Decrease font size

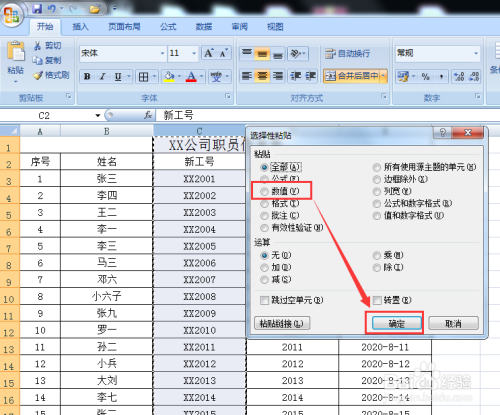tap(224, 53)
